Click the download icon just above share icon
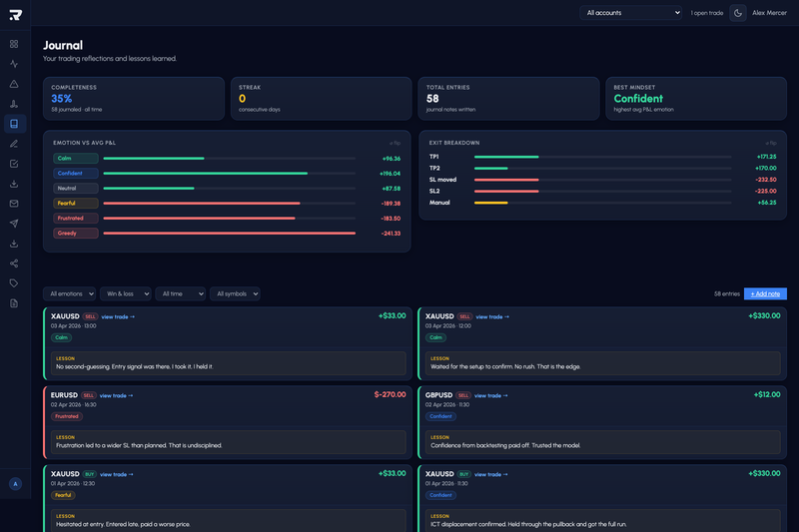The width and height of the screenshot is (799, 532). [14, 244]
